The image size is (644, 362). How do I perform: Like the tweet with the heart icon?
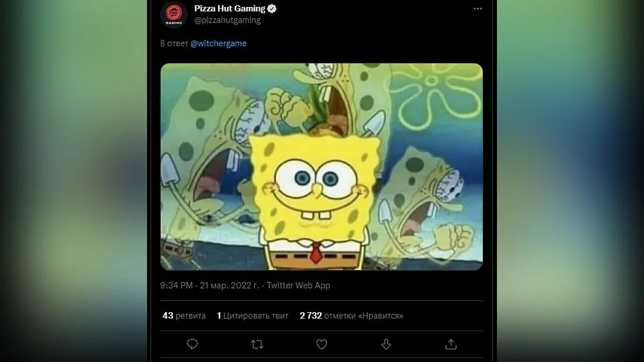click(x=321, y=344)
